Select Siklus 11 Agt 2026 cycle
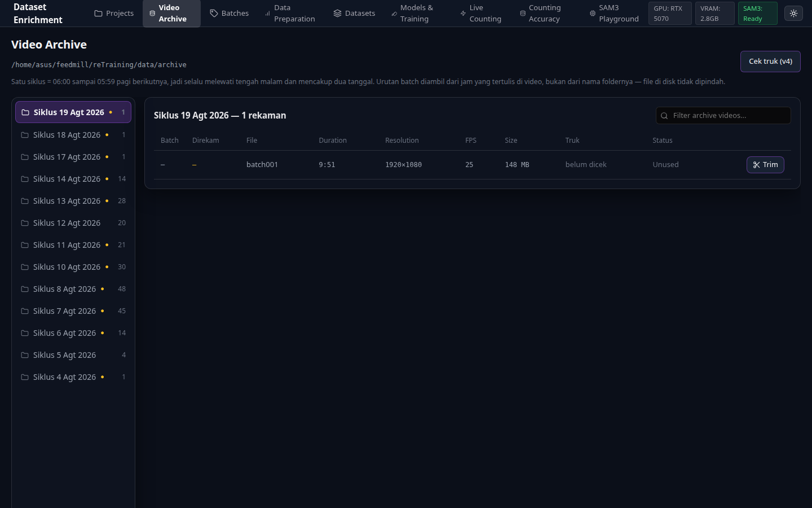This screenshot has width=812, height=508. coord(73,245)
